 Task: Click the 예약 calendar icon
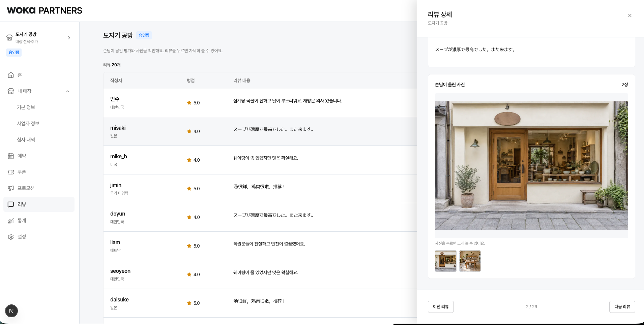(x=11, y=156)
